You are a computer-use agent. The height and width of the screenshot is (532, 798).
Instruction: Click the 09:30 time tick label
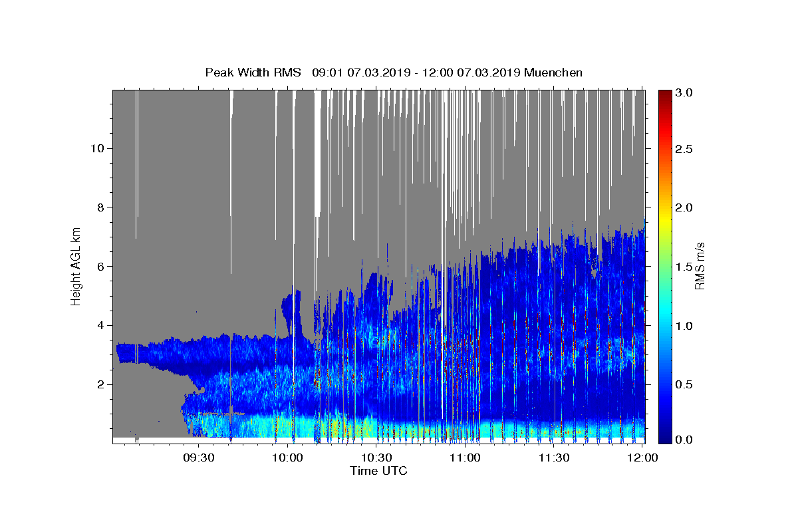click(199, 458)
